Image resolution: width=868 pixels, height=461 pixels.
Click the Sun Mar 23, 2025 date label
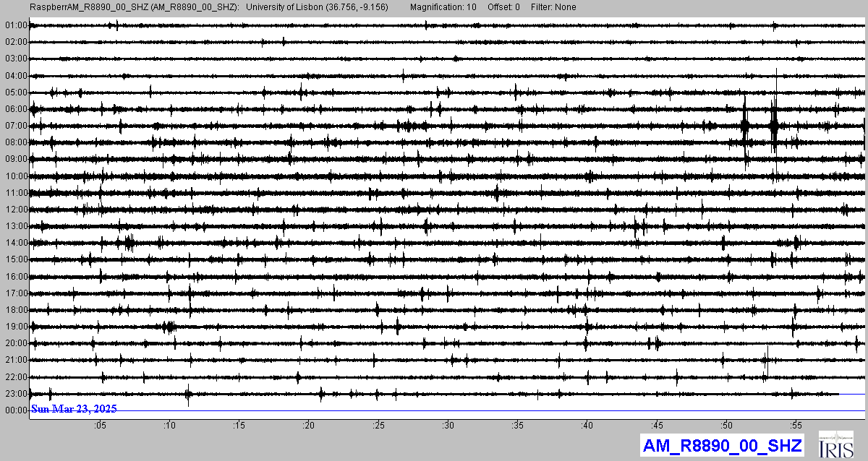click(74, 409)
